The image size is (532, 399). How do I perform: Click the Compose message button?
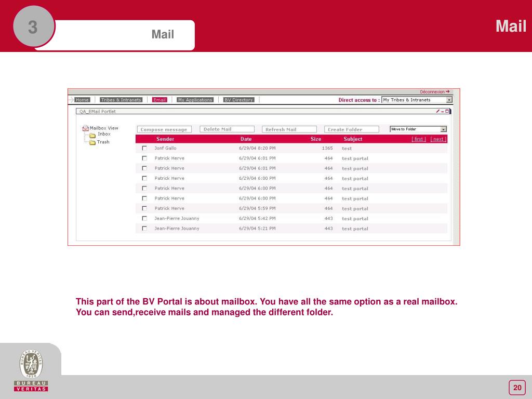[x=164, y=129]
